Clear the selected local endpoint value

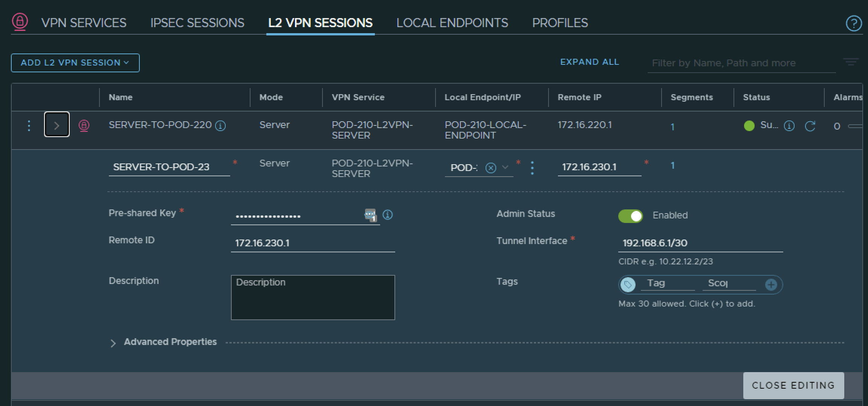click(x=491, y=168)
